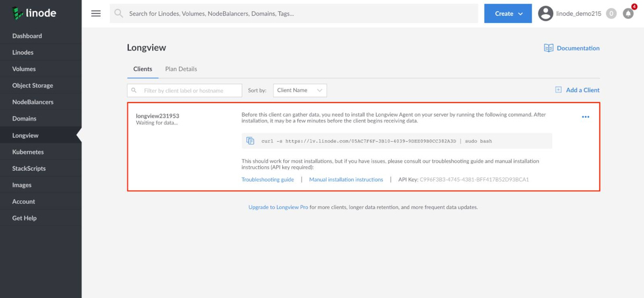Click the Linode logo
Viewport: 644px width, 298px height.
click(34, 13)
